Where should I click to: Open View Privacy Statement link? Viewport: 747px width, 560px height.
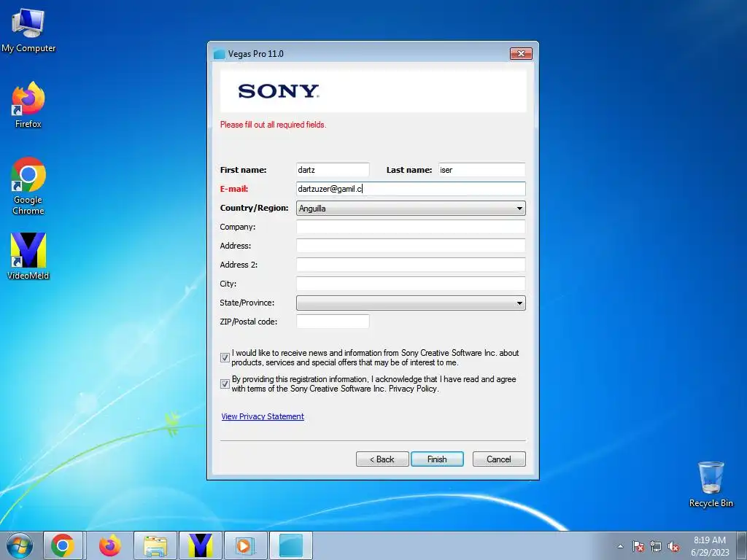263,416
